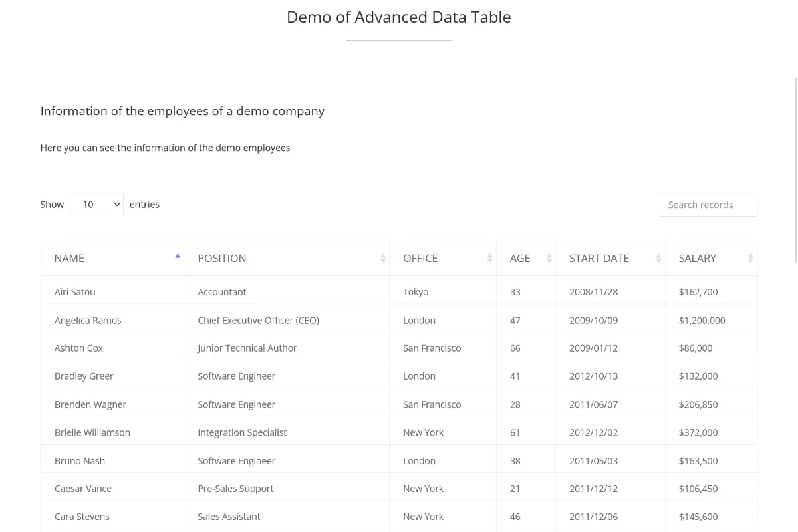This screenshot has height=532, width=798.
Task: Sort by the START DATE column label
Action: [x=598, y=258]
